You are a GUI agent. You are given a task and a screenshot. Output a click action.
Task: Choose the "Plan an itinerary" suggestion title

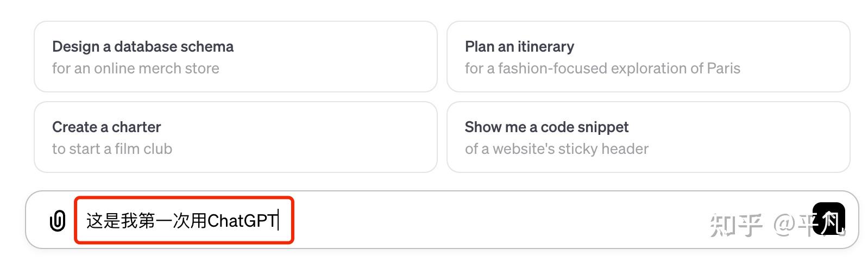(519, 47)
